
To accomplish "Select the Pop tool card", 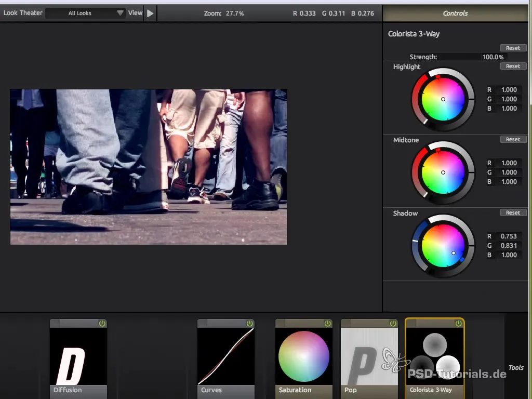I will (x=369, y=358).
